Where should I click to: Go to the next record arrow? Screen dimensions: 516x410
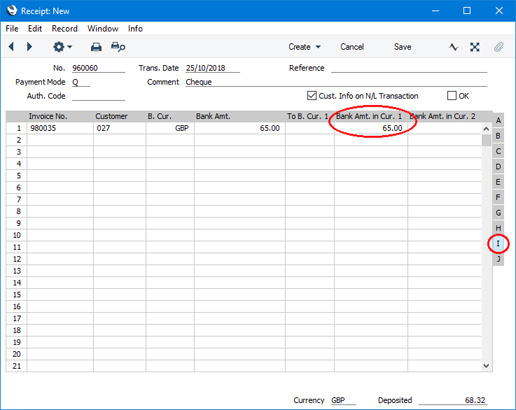click(x=29, y=47)
